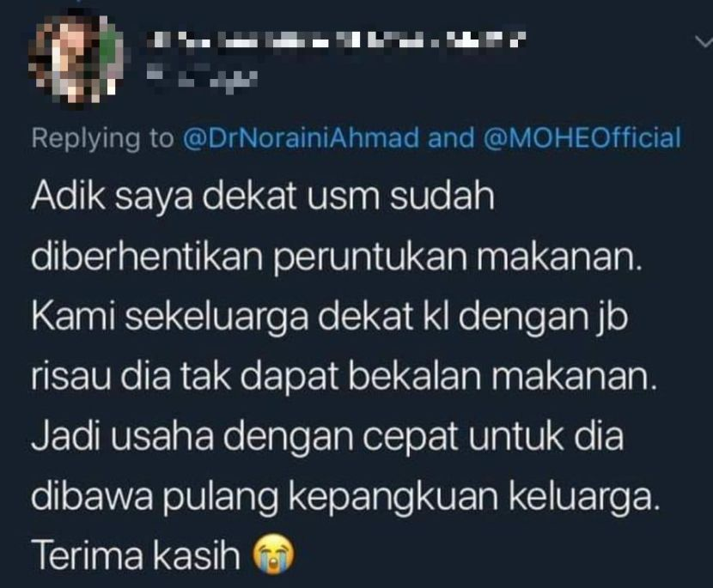Open the tweet options chevron menu
Screen dimensions: 713x588
coord(704,42)
